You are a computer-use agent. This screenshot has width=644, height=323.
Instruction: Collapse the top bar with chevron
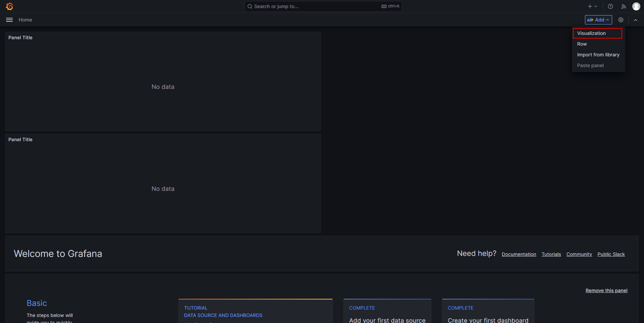click(x=636, y=20)
